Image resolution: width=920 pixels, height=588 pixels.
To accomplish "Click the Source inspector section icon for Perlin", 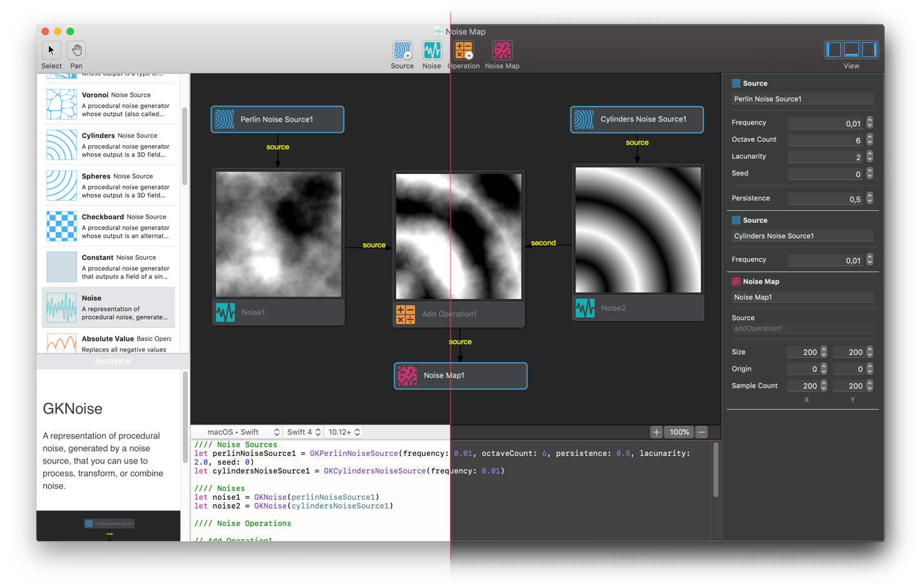I will pos(736,83).
